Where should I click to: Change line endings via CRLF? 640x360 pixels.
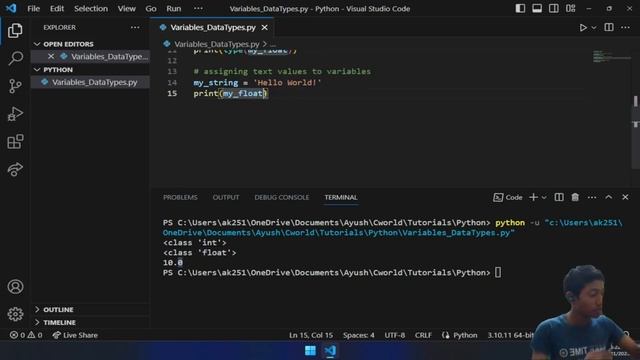[x=423, y=335]
